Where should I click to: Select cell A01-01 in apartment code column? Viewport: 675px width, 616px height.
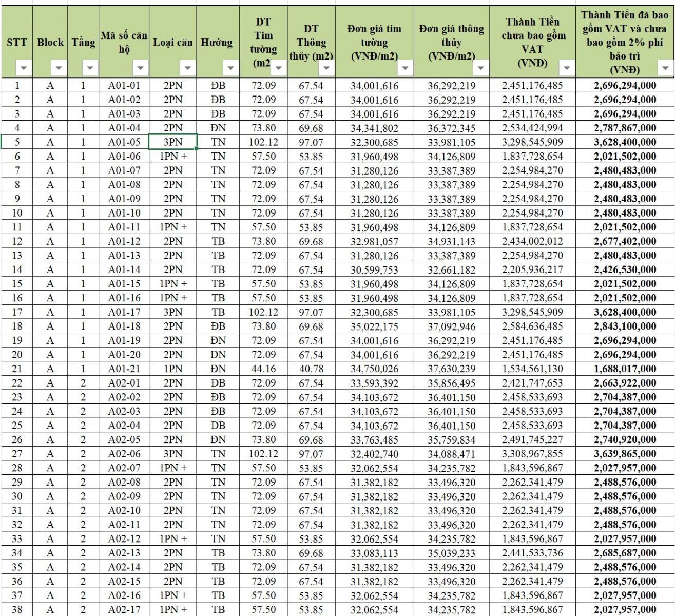click(x=124, y=86)
